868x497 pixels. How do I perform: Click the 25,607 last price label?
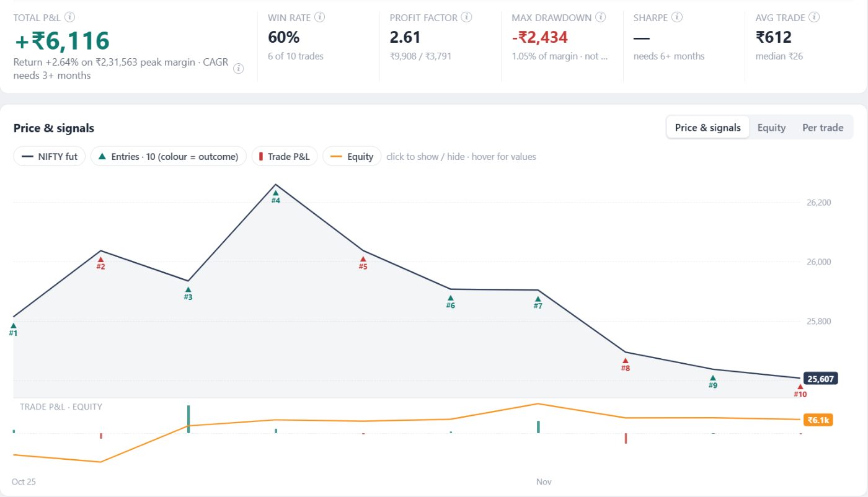[x=821, y=379]
